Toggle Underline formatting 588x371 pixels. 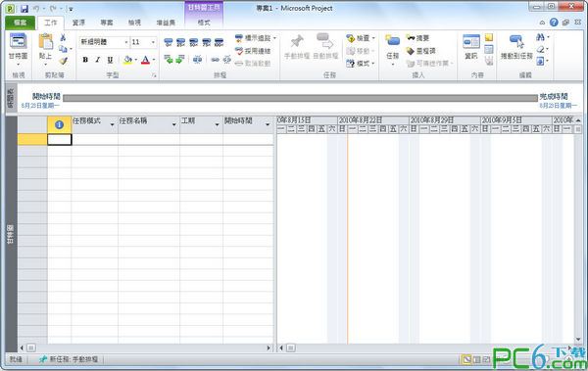pyautogui.click(x=110, y=60)
